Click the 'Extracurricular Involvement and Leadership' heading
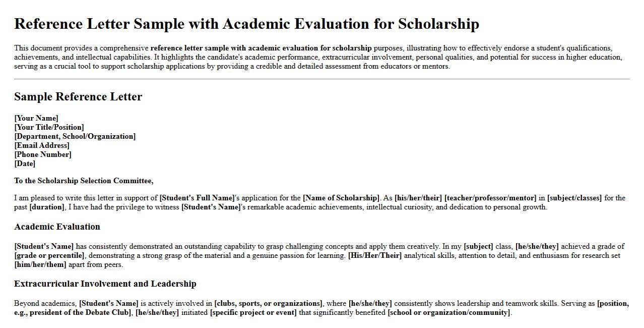 click(105, 284)
